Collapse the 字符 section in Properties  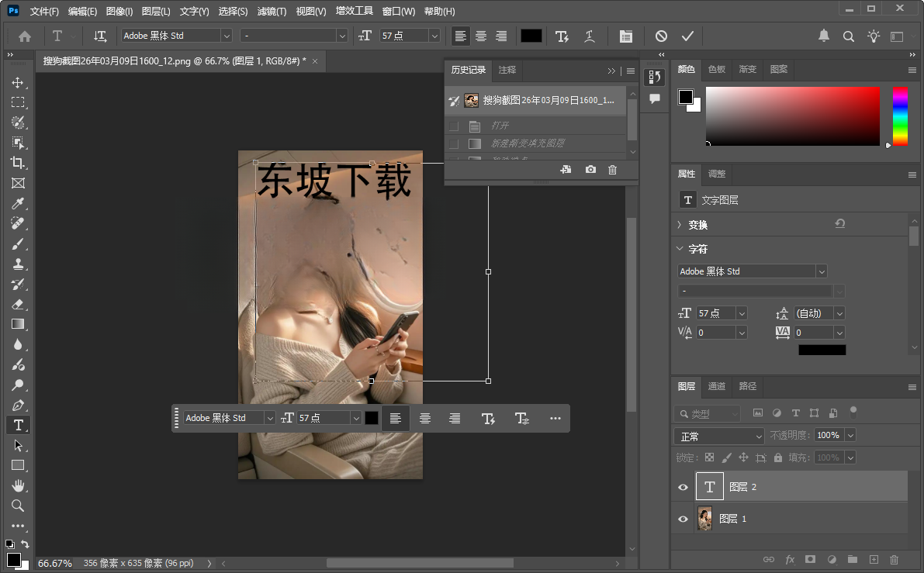coord(680,249)
